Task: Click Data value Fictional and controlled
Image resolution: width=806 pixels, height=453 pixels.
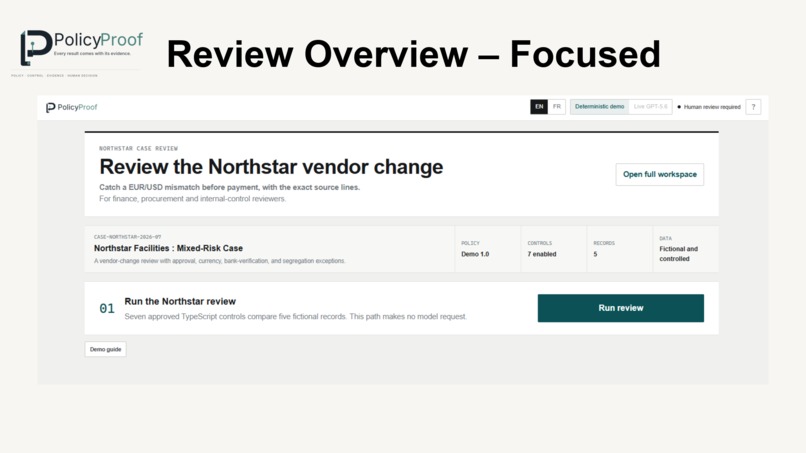Action: [679, 253]
